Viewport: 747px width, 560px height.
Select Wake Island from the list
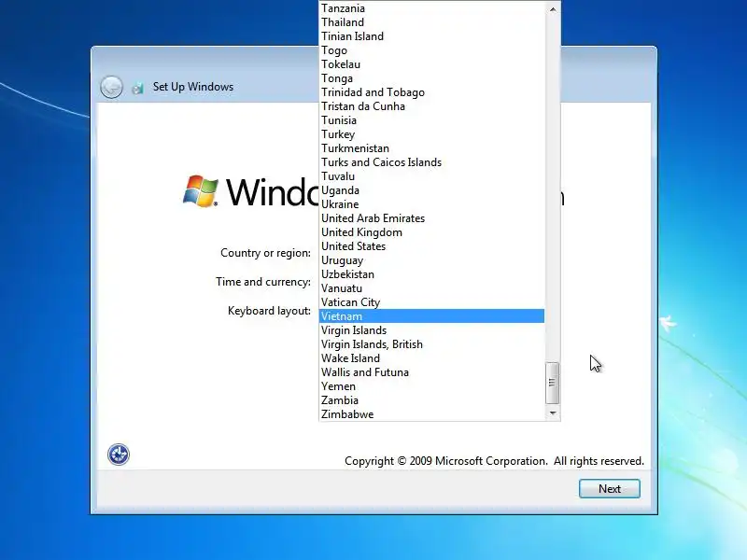[431, 358]
